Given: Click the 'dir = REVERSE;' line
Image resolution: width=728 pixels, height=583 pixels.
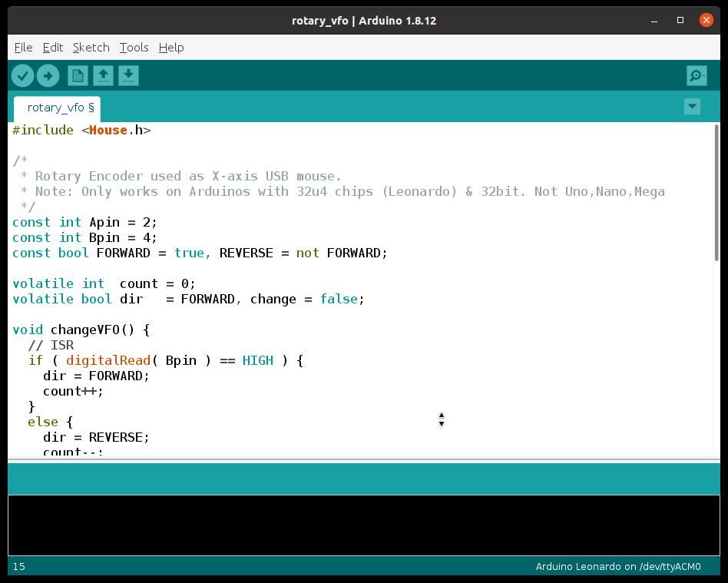Looking at the screenshot, I should [96, 436].
